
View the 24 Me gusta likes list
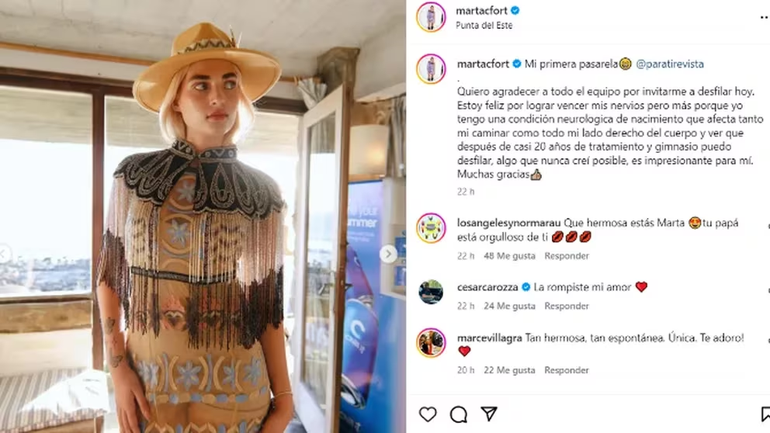(509, 306)
